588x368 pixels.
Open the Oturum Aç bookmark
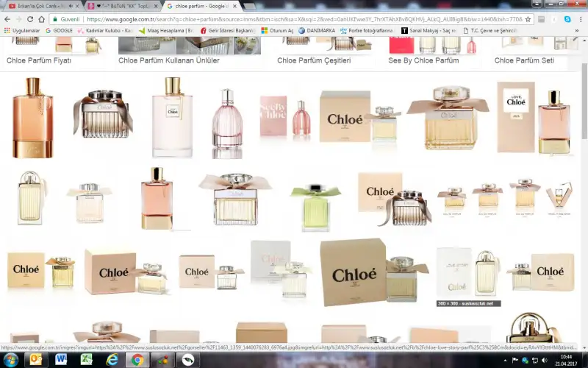pos(278,30)
